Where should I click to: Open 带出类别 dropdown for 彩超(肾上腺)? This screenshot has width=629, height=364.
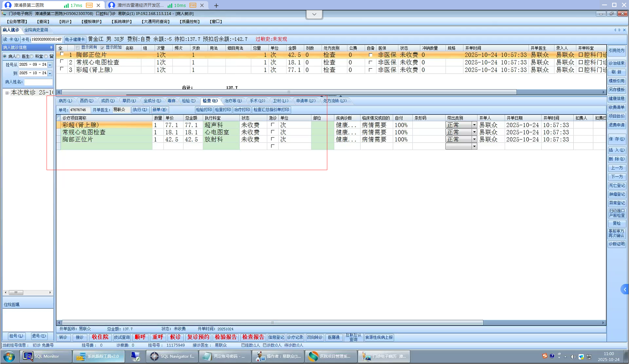tap(474, 125)
